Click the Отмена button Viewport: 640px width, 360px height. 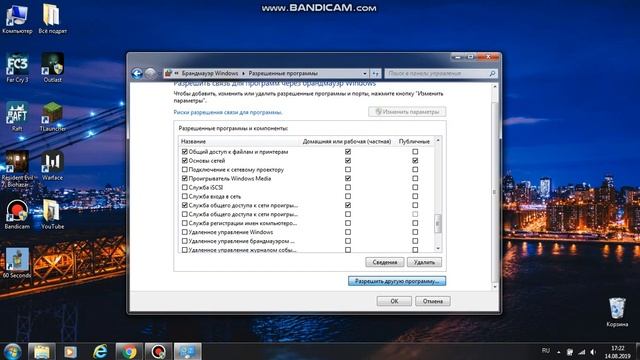pyautogui.click(x=433, y=301)
